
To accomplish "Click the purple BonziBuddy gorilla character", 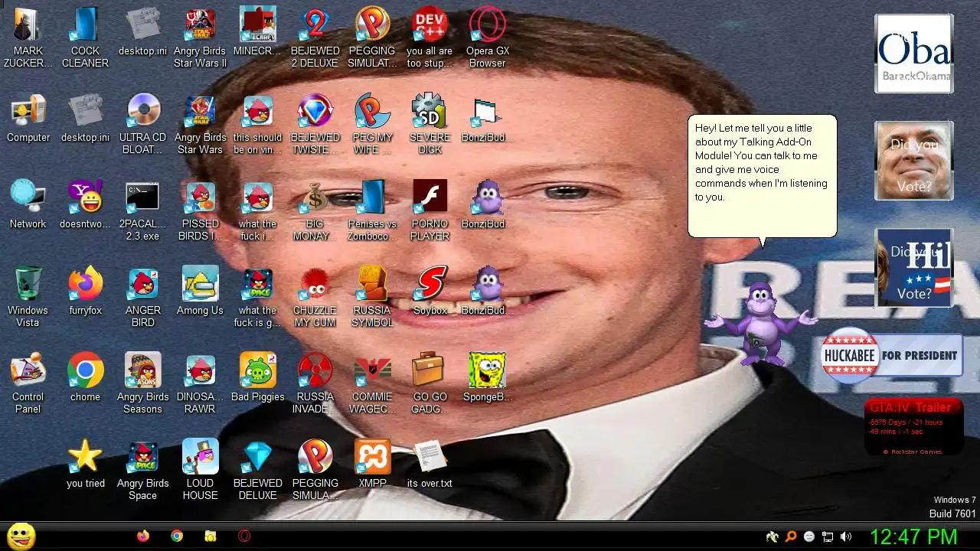I will tap(761, 322).
